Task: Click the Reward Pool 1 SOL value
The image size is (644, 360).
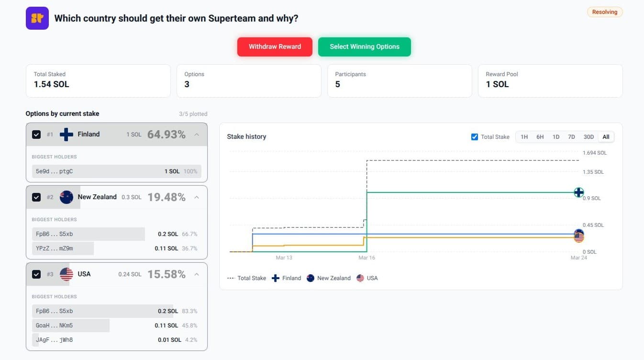Action: (x=497, y=84)
